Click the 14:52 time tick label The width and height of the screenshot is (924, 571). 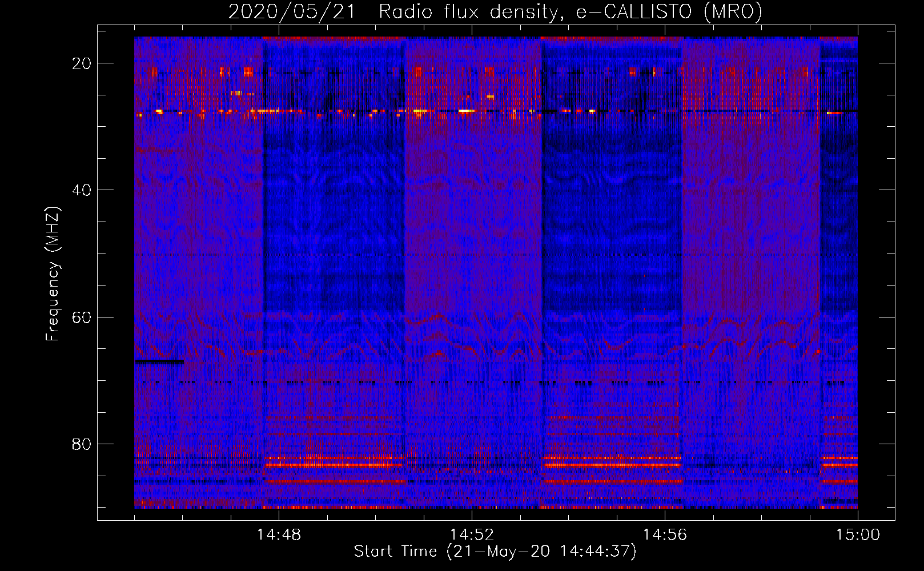[x=472, y=535]
